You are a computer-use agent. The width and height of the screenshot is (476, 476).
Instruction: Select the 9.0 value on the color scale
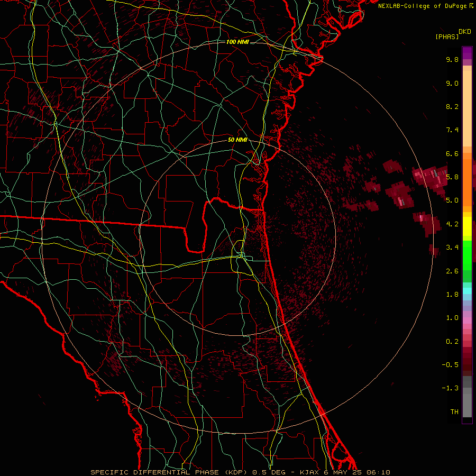point(452,83)
